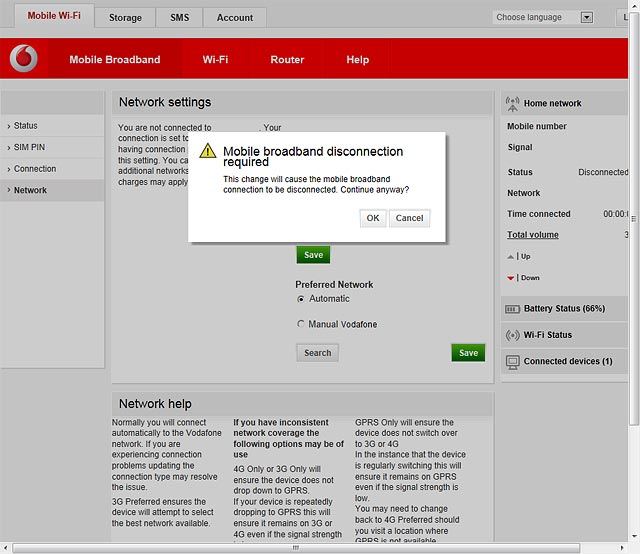Open the Wi-Fi menu in red bar
The width and height of the screenshot is (640, 554).
216,60
